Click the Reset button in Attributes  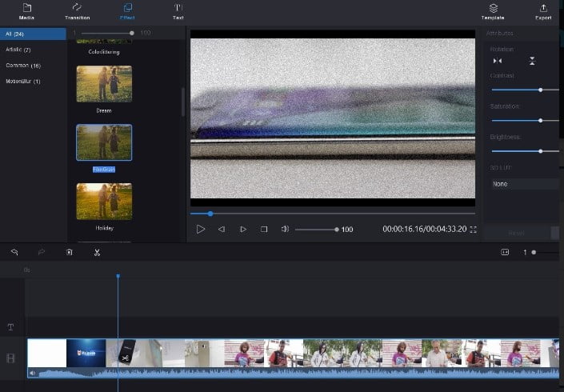pyautogui.click(x=516, y=233)
